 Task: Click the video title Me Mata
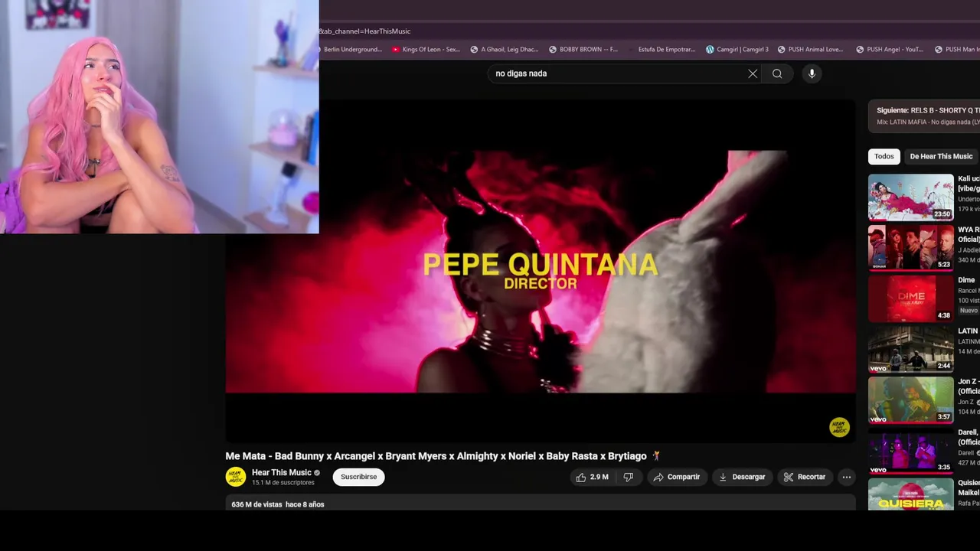(443, 456)
